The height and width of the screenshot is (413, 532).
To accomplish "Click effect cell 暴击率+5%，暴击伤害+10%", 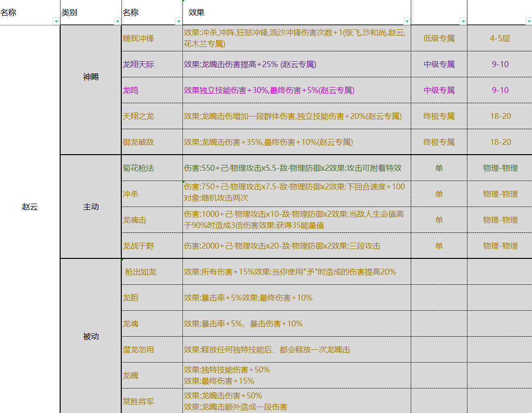I will point(296,323).
